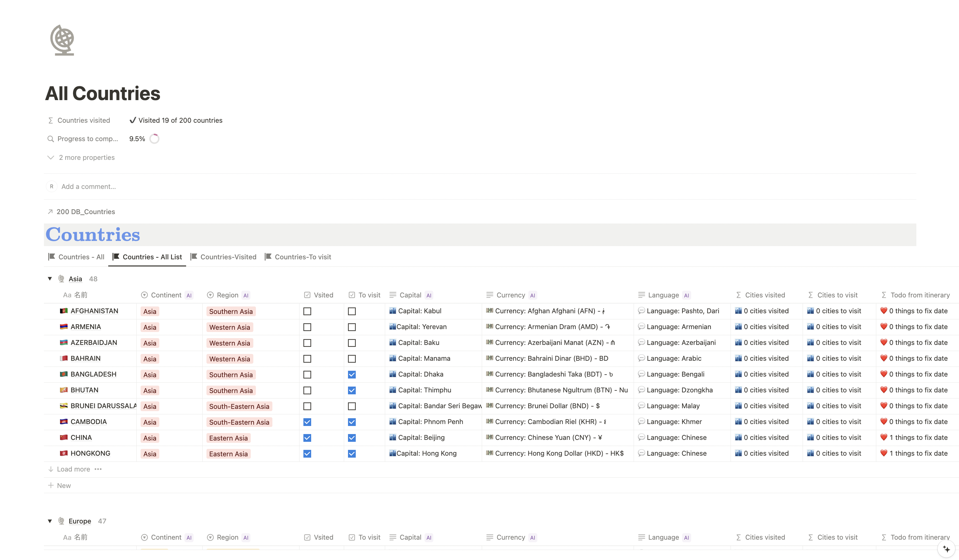Click the sum icon beside Countries visited property
This screenshot has width=959, height=560.
(x=51, y=120)
